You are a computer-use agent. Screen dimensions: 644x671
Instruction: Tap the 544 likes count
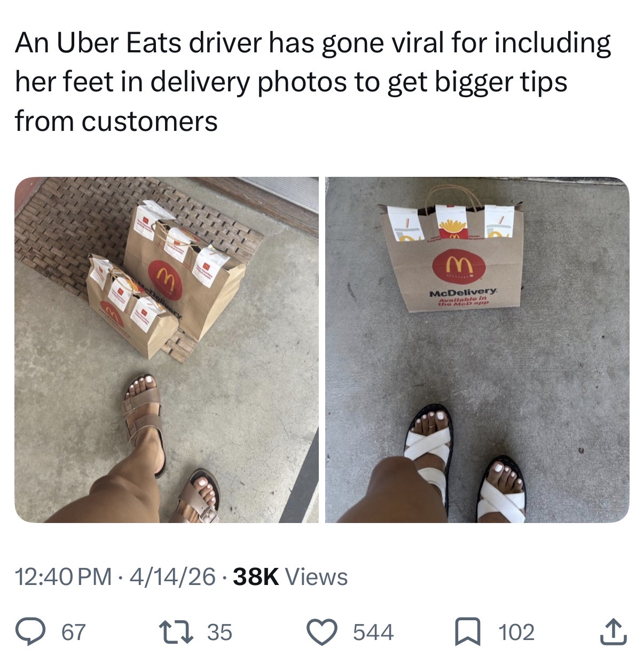[373, 633]
